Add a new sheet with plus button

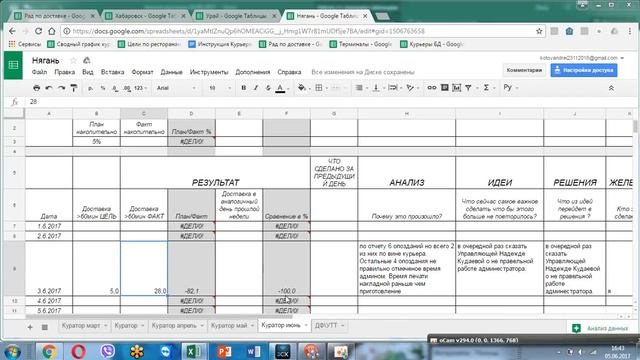tap(30, 327)
